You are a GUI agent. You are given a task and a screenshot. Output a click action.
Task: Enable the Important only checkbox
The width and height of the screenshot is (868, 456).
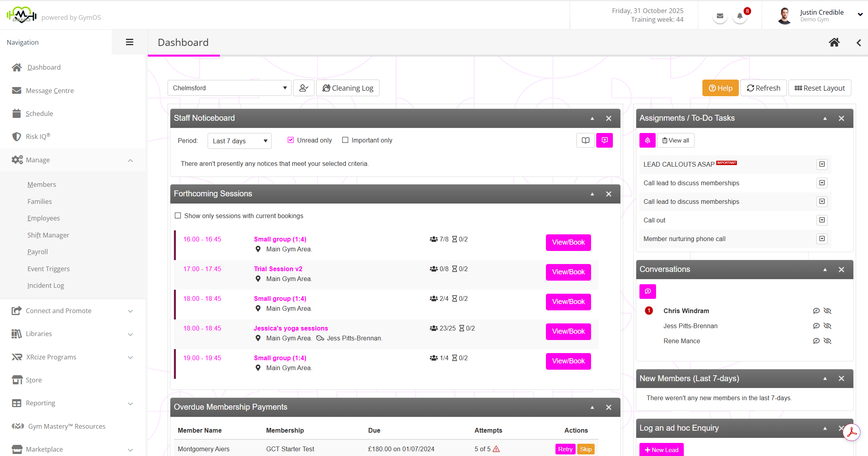(345, 140)
